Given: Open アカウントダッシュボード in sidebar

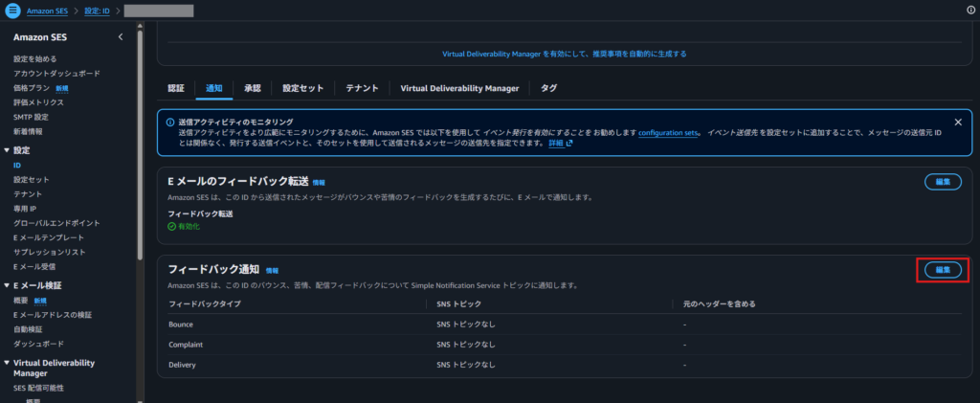Looking at the screenshot, I should click(x=56, y=74).
